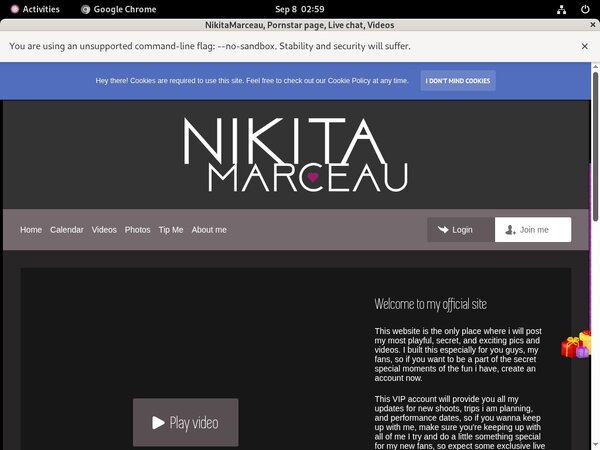600x450 pixels.
Task: Click the Nikita Marceau site logo
Action: [297, 155]
